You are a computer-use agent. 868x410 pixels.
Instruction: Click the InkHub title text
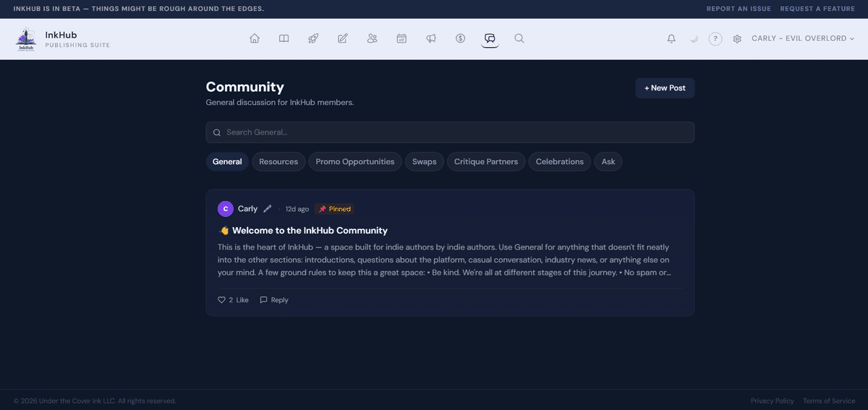click(x=61, y=35)
